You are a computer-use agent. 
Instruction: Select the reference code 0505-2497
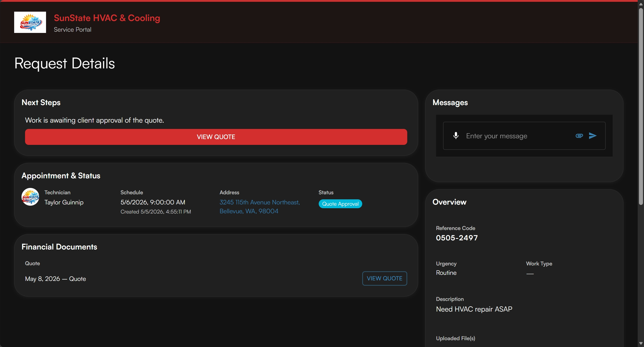tap(457, 238)
